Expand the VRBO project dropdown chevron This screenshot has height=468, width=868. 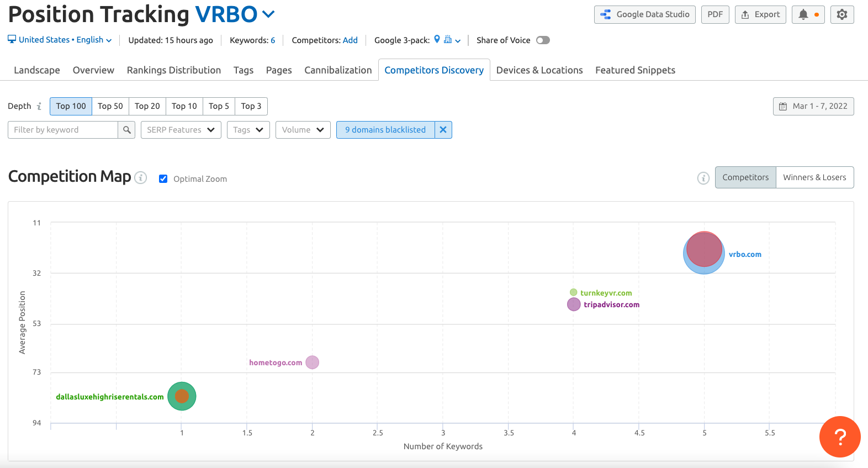(x=268, y=14)
